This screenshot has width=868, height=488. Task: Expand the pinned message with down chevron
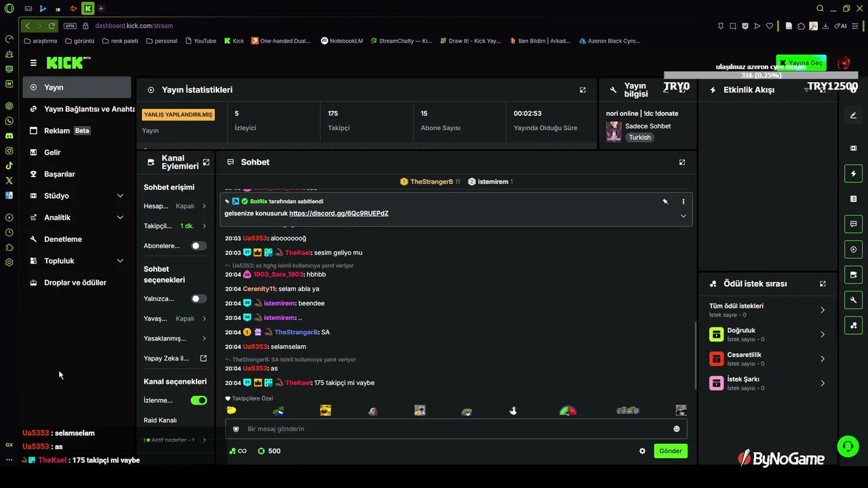683,216
